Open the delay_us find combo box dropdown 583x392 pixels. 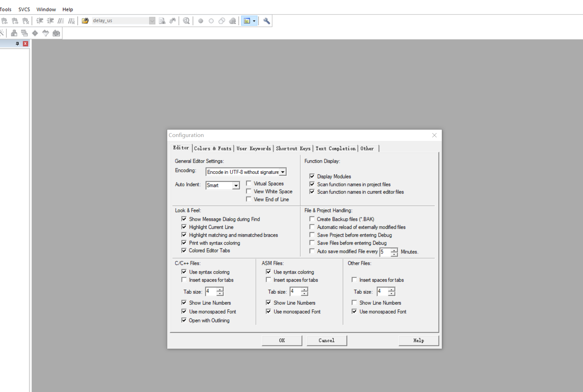[152, 21]
